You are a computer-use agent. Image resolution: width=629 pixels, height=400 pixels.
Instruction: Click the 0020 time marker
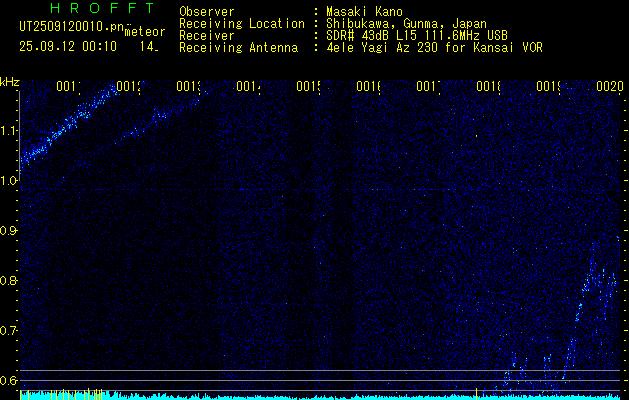click(x=610, y=86)
